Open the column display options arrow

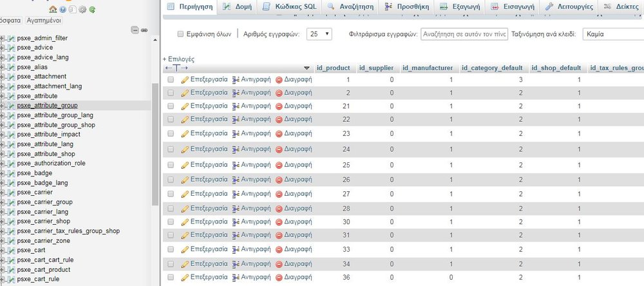click(x=307, y=68)
